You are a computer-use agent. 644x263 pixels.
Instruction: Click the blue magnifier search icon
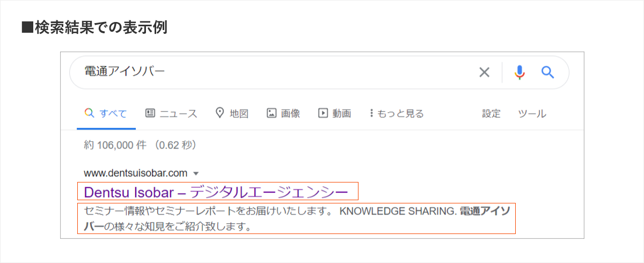[547, 72]
